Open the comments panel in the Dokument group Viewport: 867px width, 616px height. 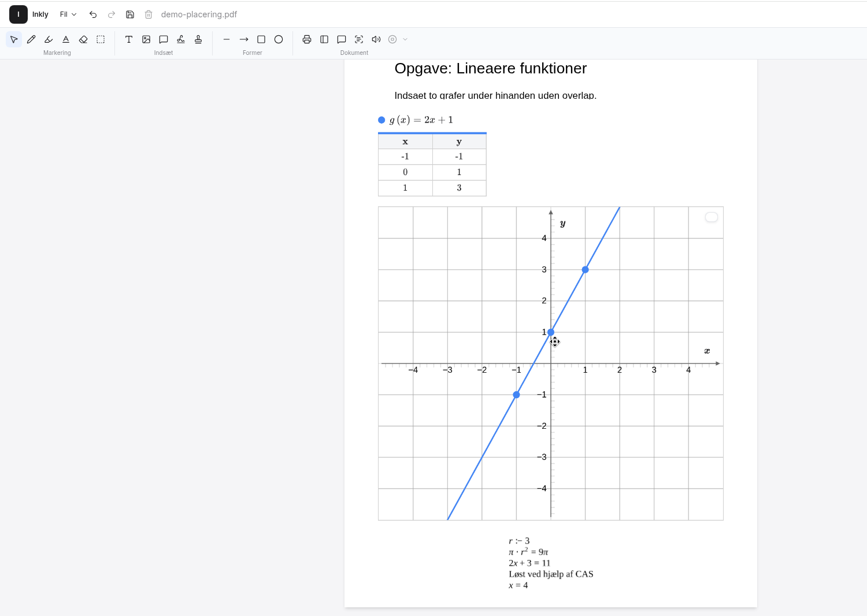[x=342, y=39]
